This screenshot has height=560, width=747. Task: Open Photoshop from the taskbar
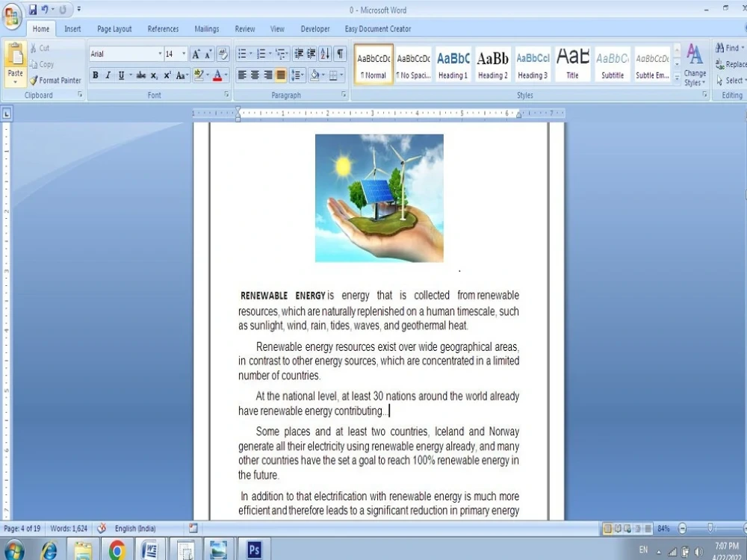pos(254,550)
